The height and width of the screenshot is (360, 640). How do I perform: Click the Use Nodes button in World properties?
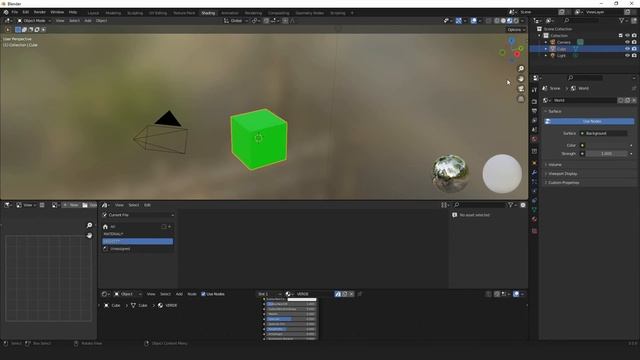pyautogui.click(x=589, y=121)
